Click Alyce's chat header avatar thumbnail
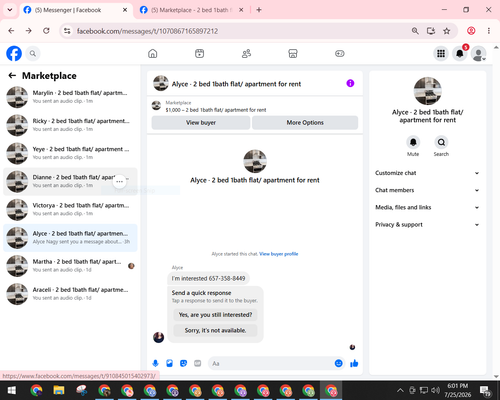This screenshot has width=500, height=400. coord(161,83)
